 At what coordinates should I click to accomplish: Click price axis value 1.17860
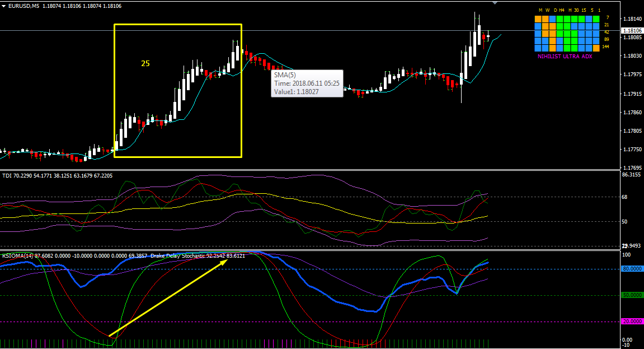click(632, 113)
